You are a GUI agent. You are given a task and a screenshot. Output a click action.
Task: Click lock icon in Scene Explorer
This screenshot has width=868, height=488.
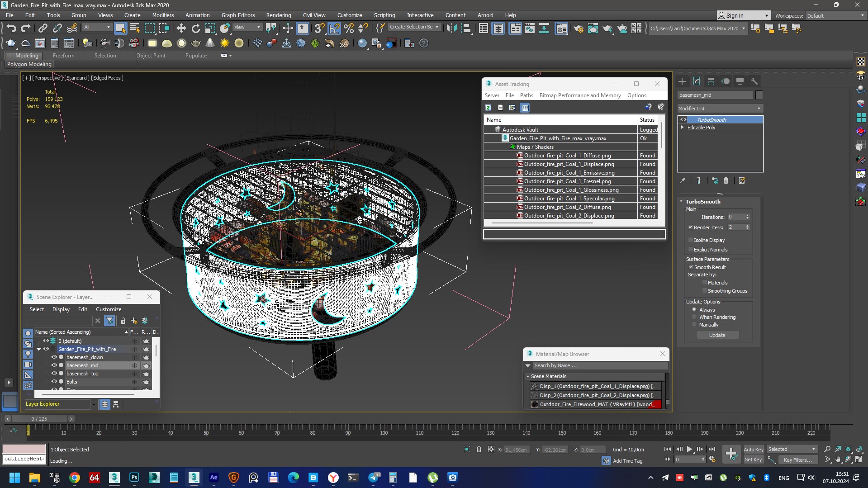123,321
